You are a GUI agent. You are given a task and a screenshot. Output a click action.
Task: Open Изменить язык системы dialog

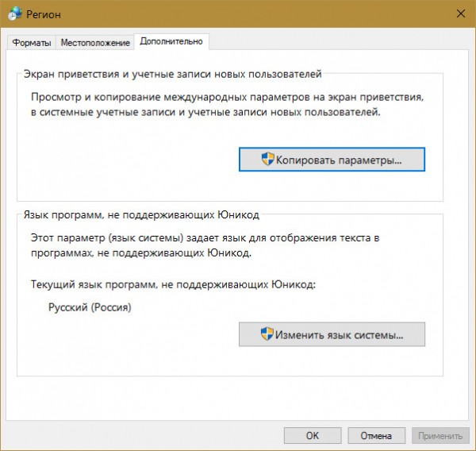[x=332, y=334]
